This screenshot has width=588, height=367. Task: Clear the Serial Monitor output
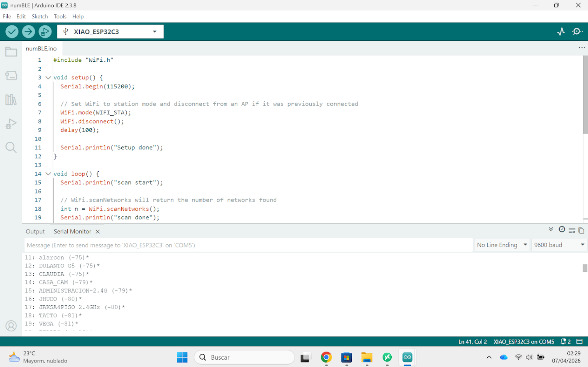[x=572, y=231]
